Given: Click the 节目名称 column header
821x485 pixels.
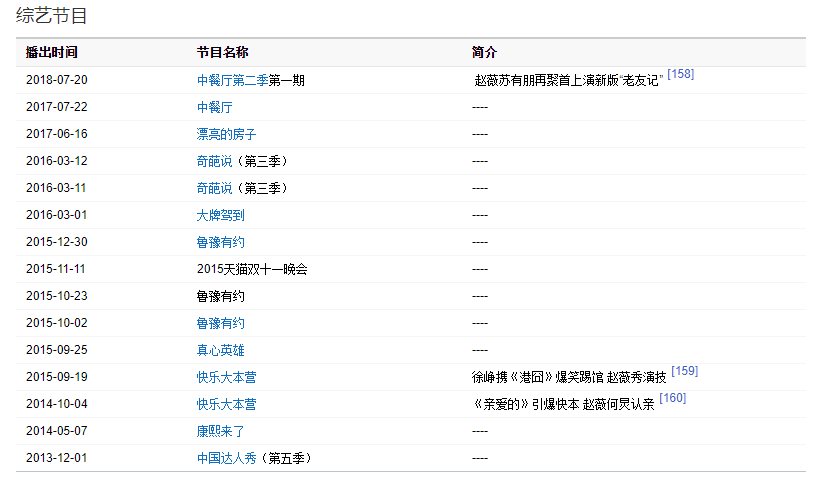Looking at the screenshot, I should [x=222, y=52].
